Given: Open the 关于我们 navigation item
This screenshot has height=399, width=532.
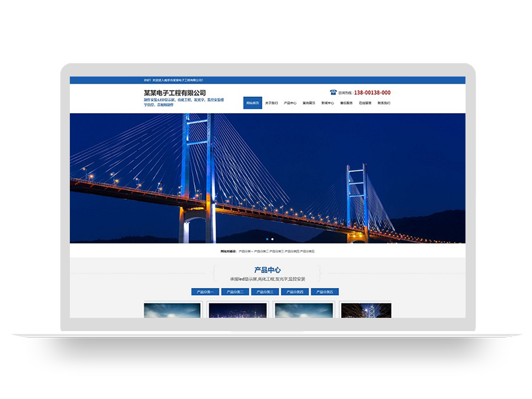Looking at the screenshot, I should (270, 103).
